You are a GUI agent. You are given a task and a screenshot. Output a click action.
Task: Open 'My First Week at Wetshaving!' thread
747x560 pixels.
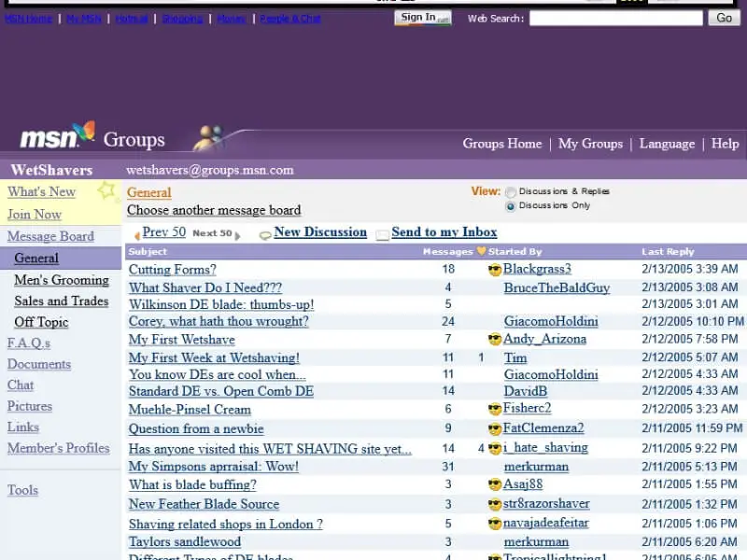214,357
